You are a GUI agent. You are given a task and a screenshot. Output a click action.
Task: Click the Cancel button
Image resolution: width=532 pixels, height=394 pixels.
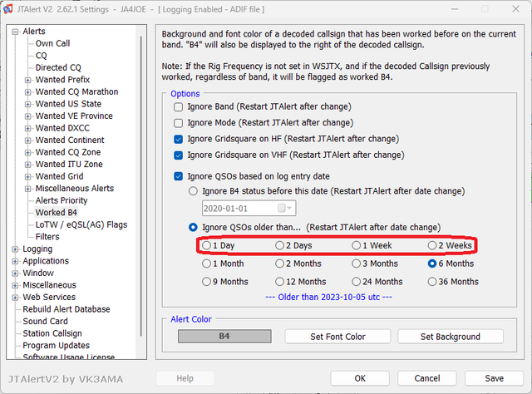click(426, 378)
